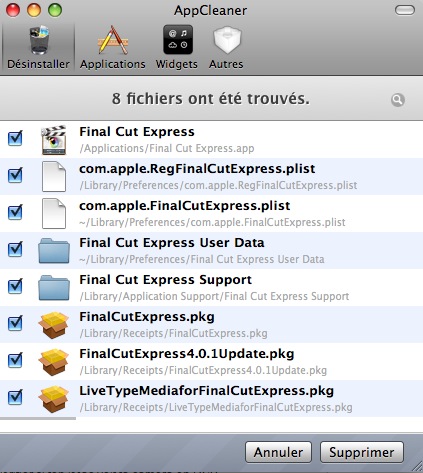Select the com.apple.FinalCutExpress.plist file name

185,206
